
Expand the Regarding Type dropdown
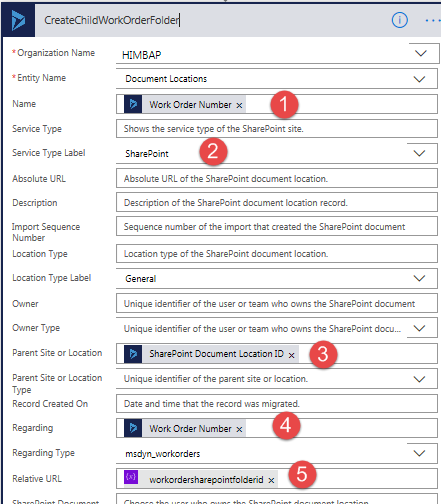coord(419,453)
